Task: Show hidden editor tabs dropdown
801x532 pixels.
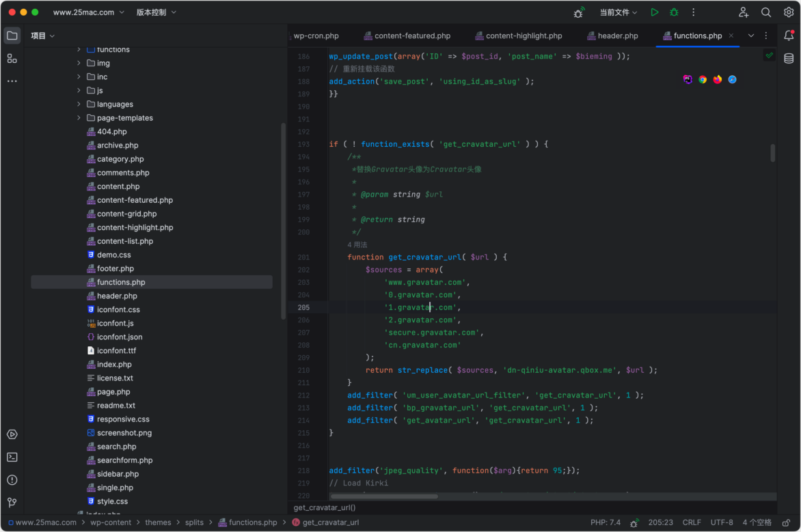Action: tap(751, 36)
